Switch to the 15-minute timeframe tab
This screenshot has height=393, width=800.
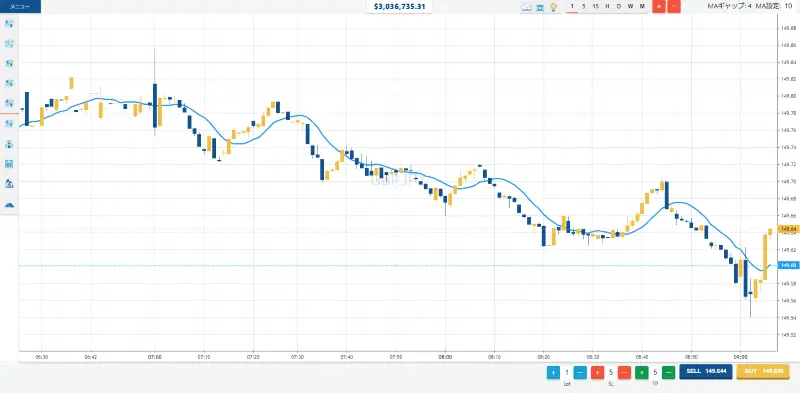click(x=595, y=7)
